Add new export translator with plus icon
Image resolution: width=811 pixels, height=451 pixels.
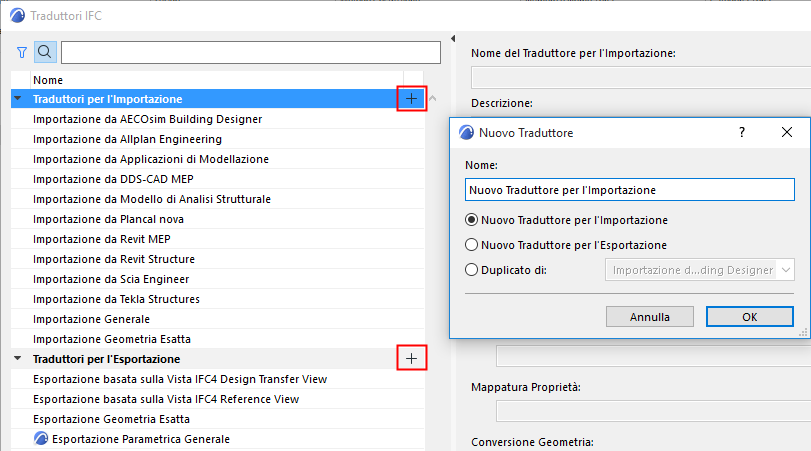[x=412, y=358]
